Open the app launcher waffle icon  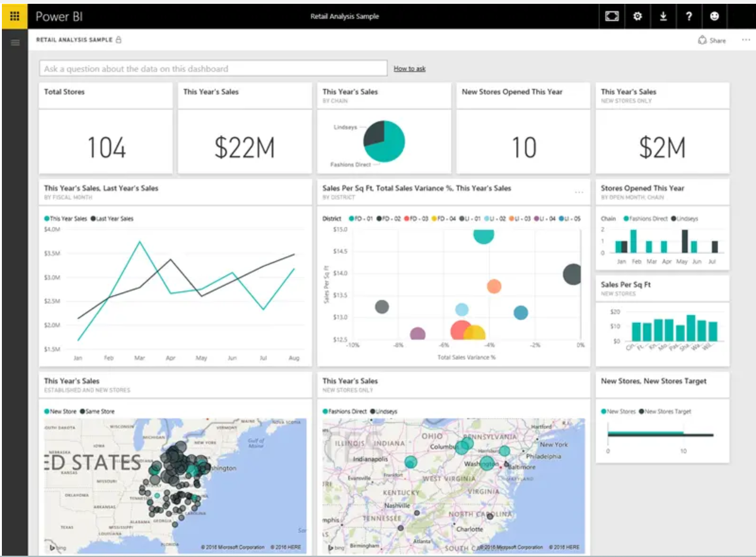coord(15,16)
